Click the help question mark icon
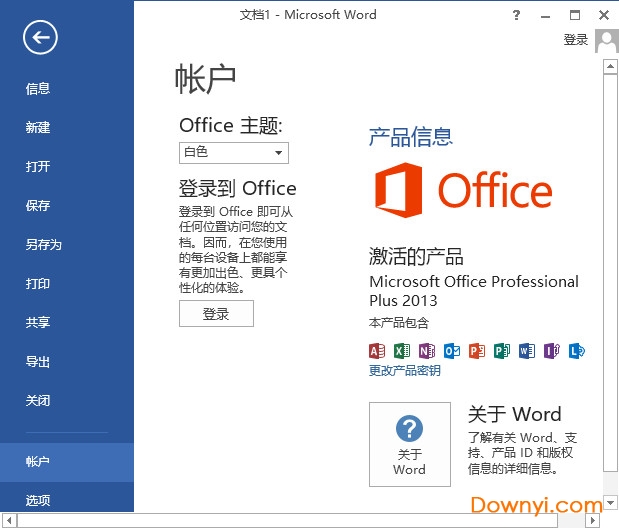This screenshot has width=619, height=529. pos(516,15)
